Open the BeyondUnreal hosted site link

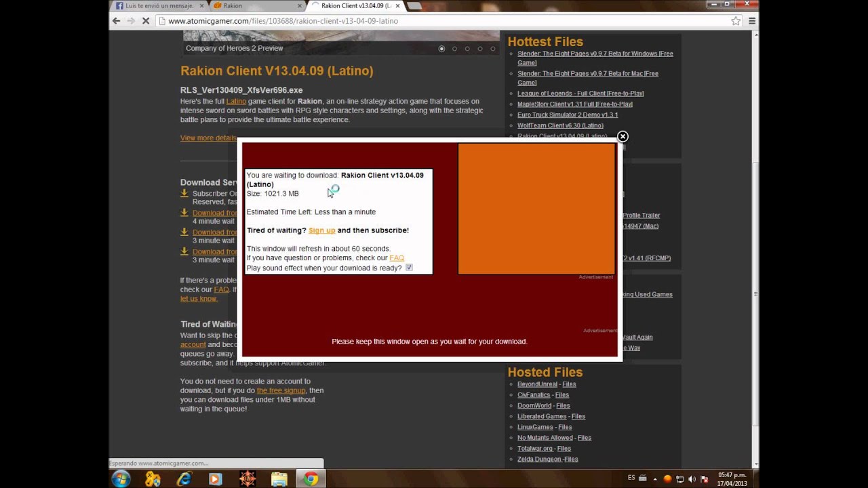(x=537, y=384)
